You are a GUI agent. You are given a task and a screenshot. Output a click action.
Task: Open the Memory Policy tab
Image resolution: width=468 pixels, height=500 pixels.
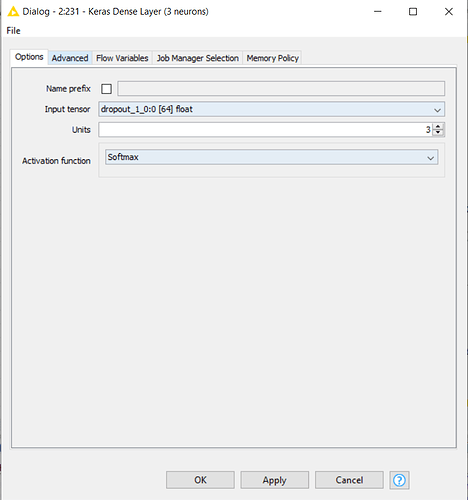click(x=272, y=58)
